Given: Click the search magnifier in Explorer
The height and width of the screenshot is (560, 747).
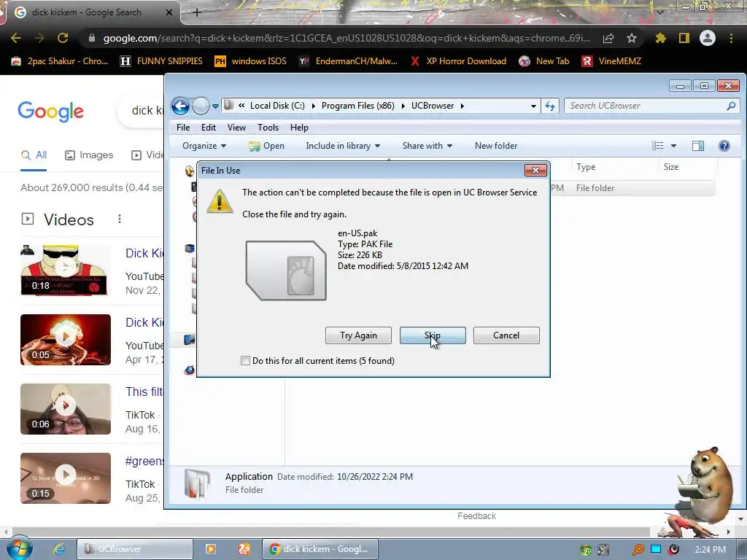Looking at the screenshot, I should pyautogui.click(x=731, y=106).
